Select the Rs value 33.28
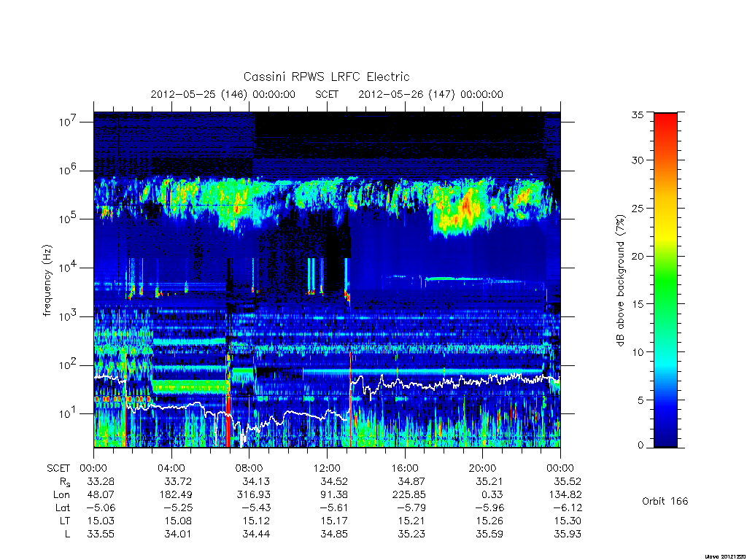Viewport: 747px width, 560px height. [101, 481]
